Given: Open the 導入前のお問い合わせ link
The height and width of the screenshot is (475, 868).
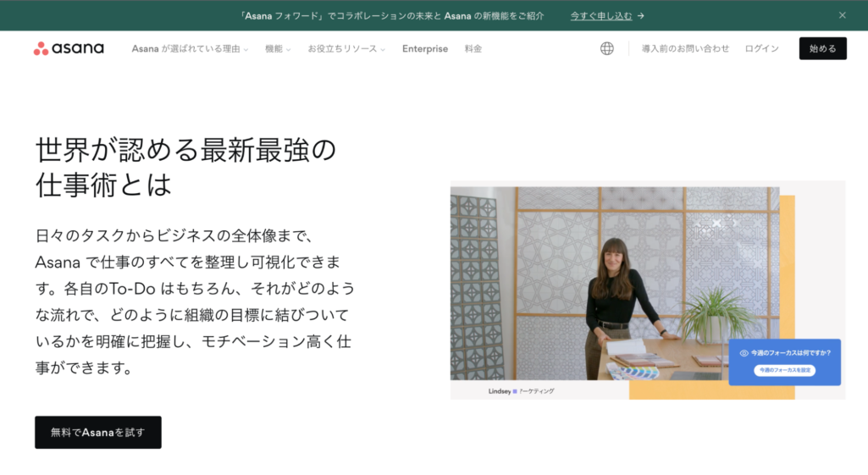Looking at the screenshot, I should point(685,49).
